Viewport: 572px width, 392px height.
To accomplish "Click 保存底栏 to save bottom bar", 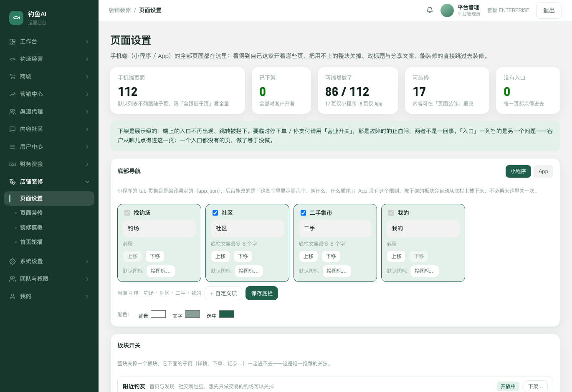I will [x=262, y=293].
